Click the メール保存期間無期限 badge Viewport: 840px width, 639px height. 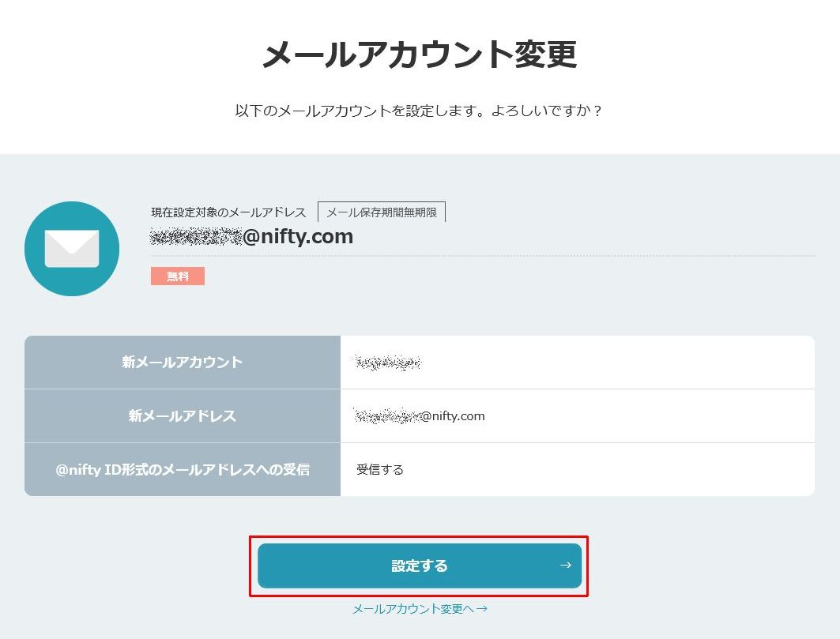pos(382,212)
